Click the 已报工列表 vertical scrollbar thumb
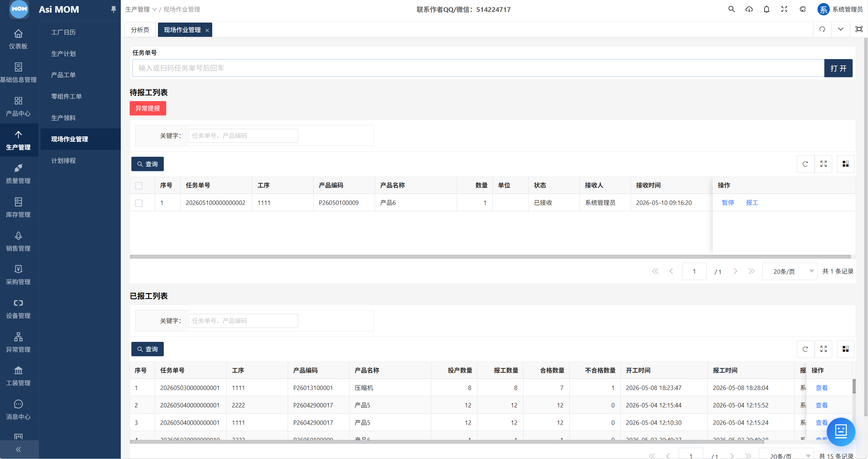Image resolution: width=868 pixels, height=459 pixels. [854, 386]
